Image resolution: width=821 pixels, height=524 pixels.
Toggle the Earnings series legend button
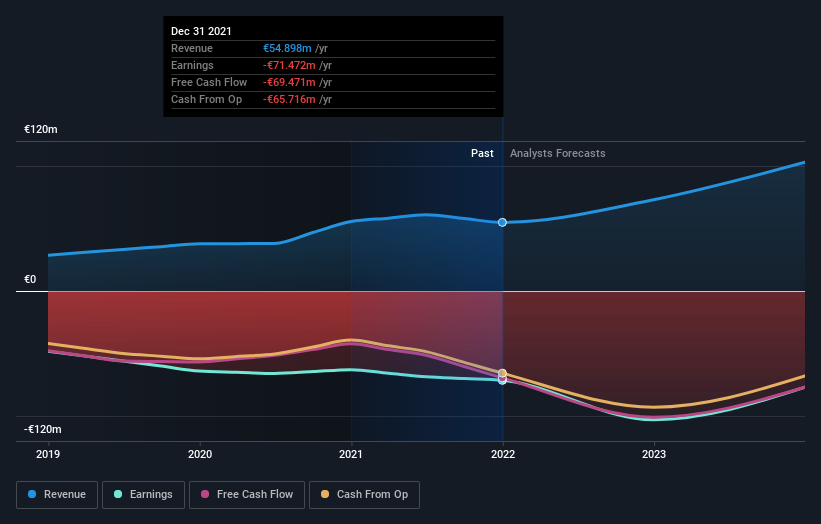pyautogui.click(x=143, y=495)
